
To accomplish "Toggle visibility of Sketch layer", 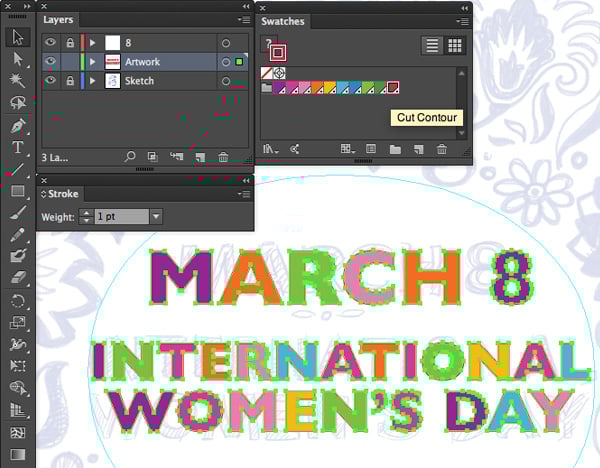I will pyautogui.click(x=51, y=80).
